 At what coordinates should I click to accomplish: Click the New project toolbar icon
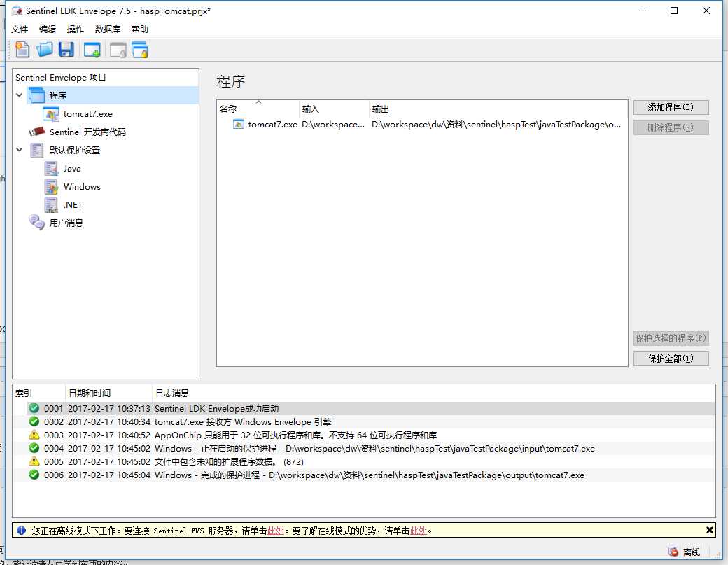point(22,50)
